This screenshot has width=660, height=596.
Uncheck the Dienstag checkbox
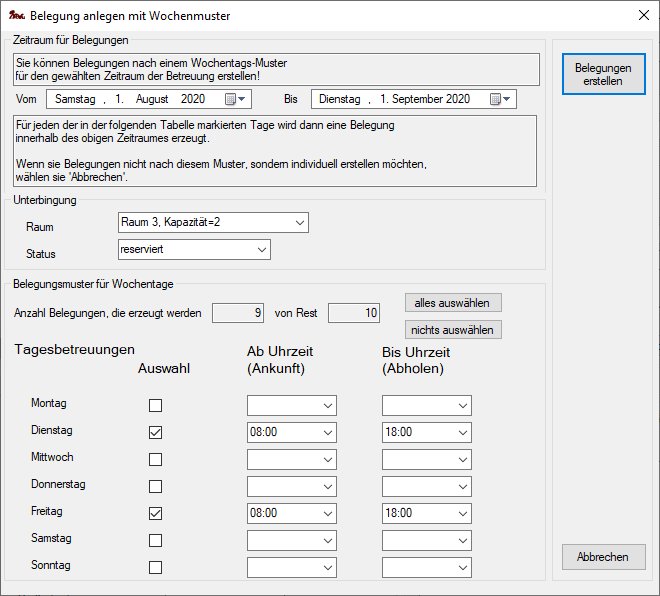click(155, 432)
